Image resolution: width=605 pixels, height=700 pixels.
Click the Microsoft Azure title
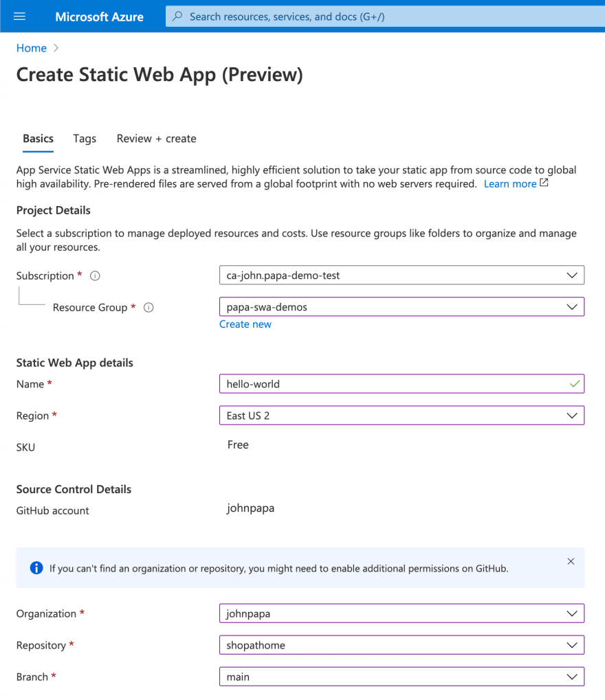(99, 17)
